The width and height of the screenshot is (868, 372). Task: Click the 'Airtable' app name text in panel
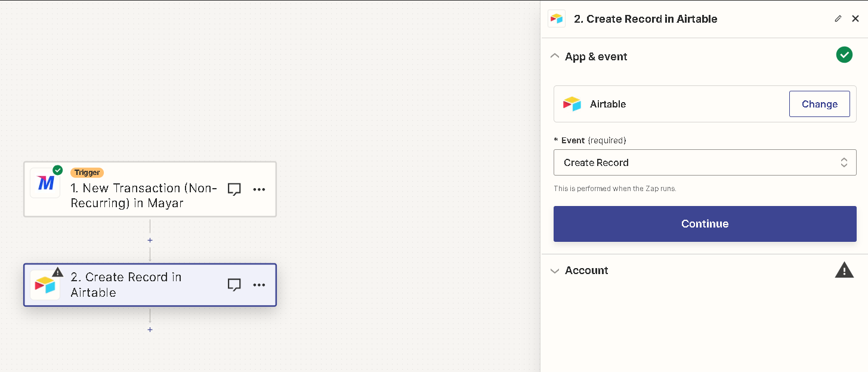[x=608, y=104]
